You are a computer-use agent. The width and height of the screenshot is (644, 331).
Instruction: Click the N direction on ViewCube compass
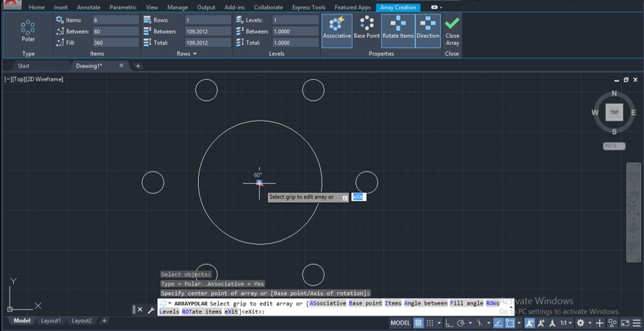point(614,94)
